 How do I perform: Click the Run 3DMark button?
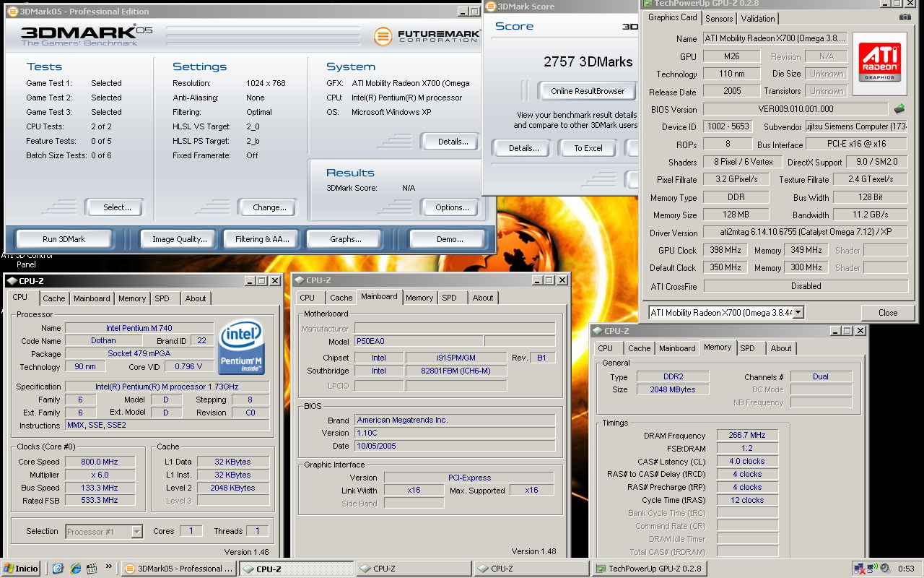pos(64,239)
